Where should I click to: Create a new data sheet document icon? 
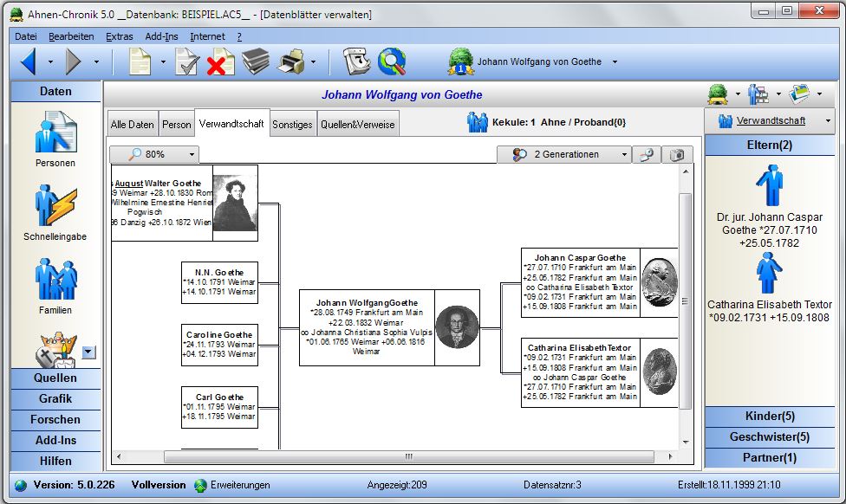[x=140, y=61]
